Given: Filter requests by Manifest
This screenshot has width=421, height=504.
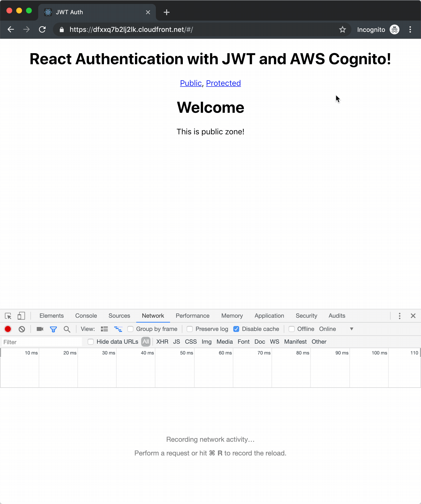Looking at the screenshot, I should (x=296, y=342).
